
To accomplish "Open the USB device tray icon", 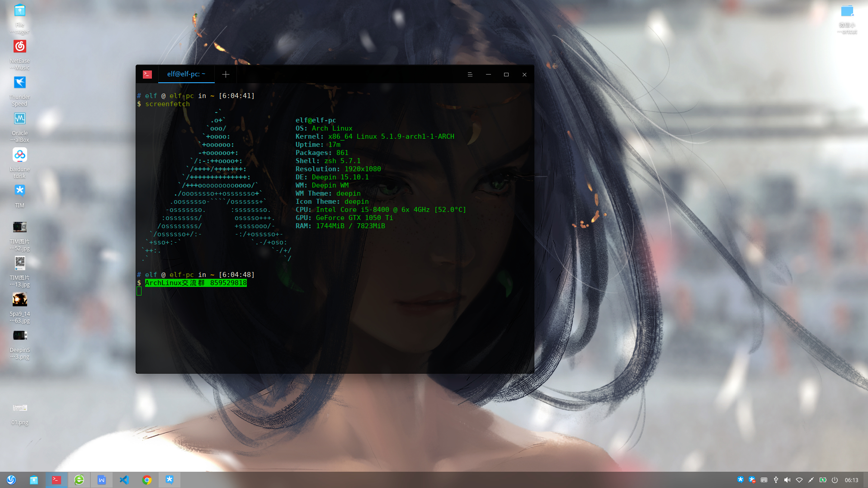I will tap(776, 480).
